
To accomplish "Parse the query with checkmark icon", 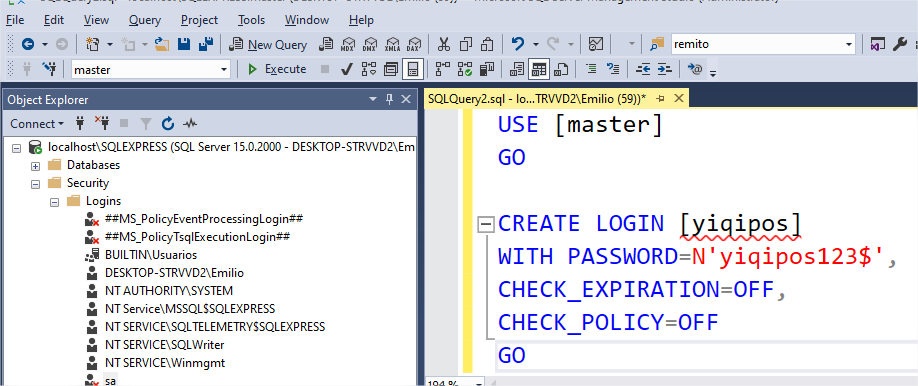I will [346, 70].
